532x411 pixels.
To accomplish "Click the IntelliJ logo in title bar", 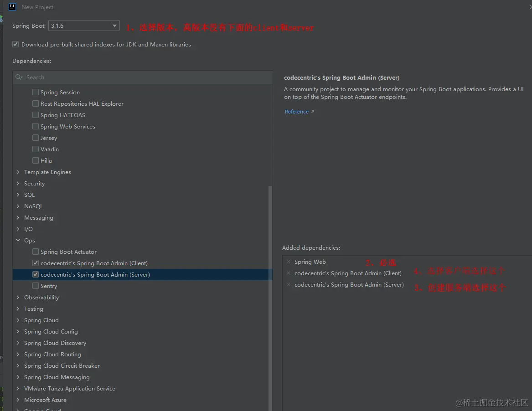I will pos(12,7).
